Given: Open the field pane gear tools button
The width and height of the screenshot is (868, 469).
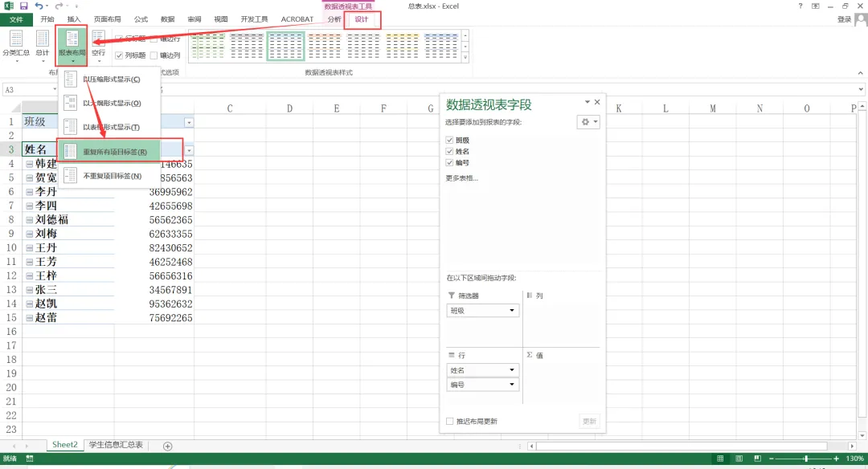Looking at the screenshot, I should [588, 122].
